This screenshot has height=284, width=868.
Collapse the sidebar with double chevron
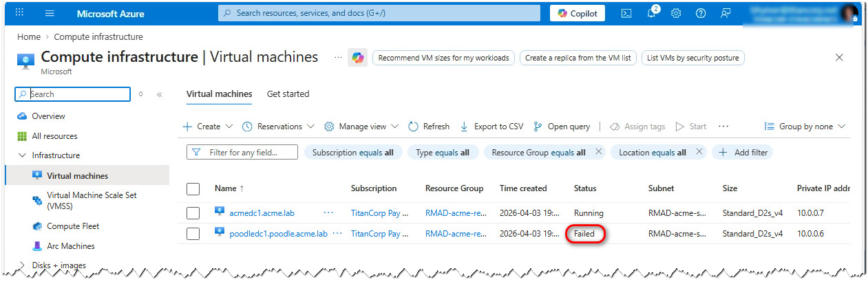(159, 94)
